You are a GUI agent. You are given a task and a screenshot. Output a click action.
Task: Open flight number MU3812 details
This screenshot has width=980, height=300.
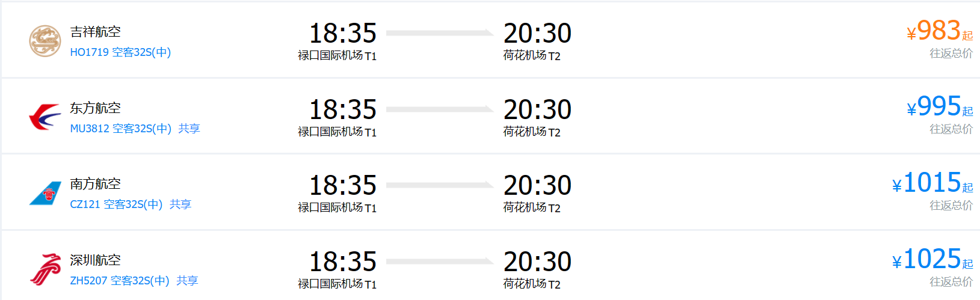(x=90, y=129)
